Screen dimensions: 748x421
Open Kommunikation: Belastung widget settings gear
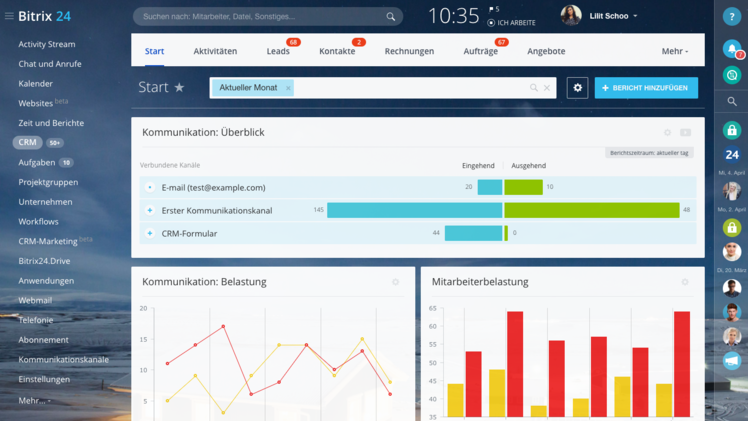click(396, 282)
